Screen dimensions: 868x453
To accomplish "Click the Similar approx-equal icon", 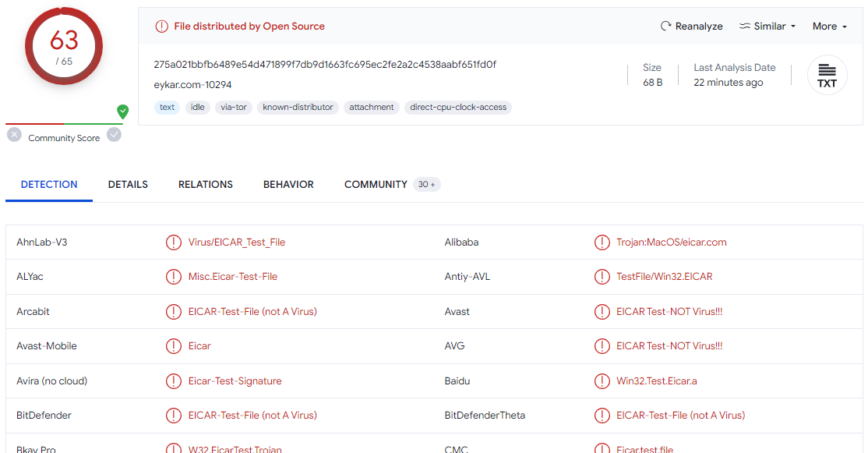I will point(745,27).
